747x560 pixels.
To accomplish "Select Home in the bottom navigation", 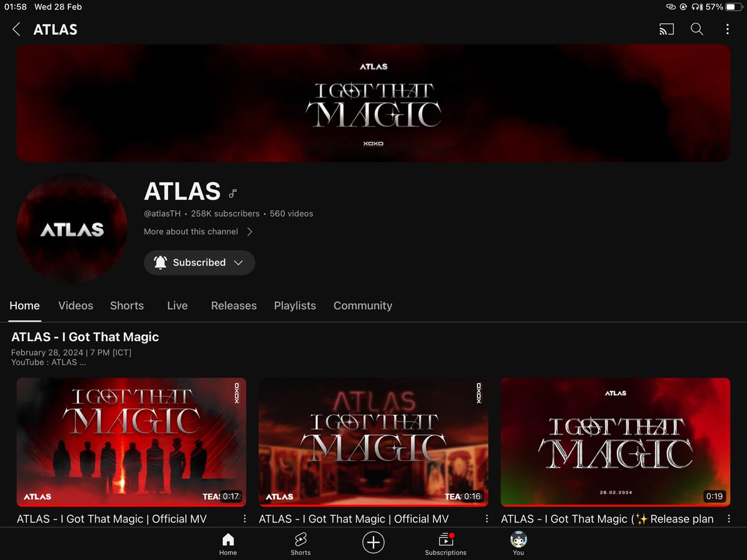I will click(228, 542).
